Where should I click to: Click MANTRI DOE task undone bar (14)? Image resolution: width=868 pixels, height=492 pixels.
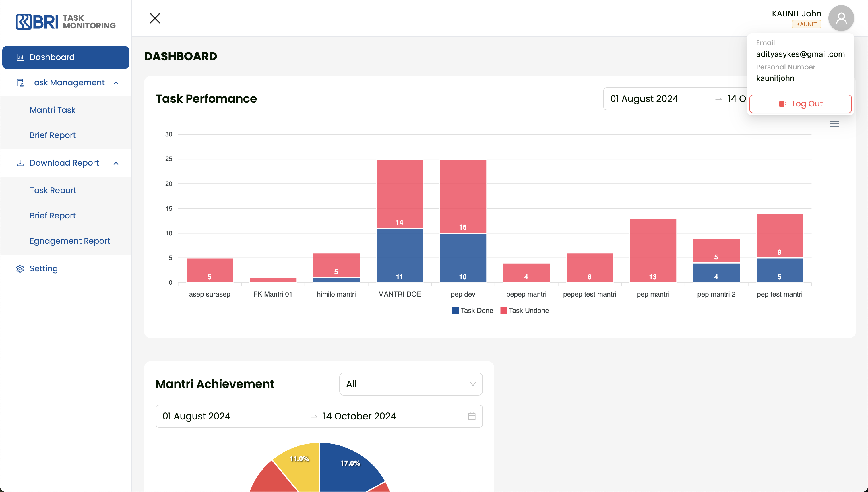pyautogui.click(x=399, y=193)
